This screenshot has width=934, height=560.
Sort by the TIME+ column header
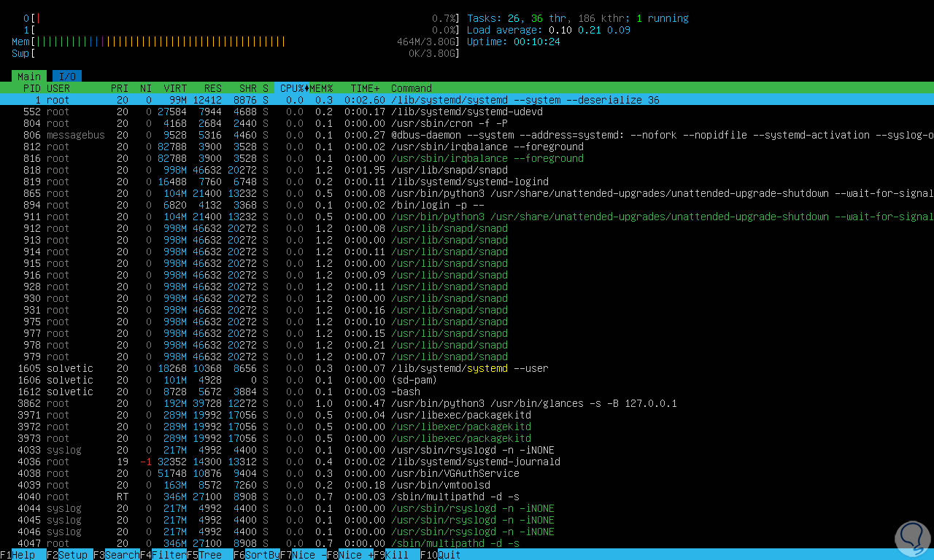click(x=365, y=88)
